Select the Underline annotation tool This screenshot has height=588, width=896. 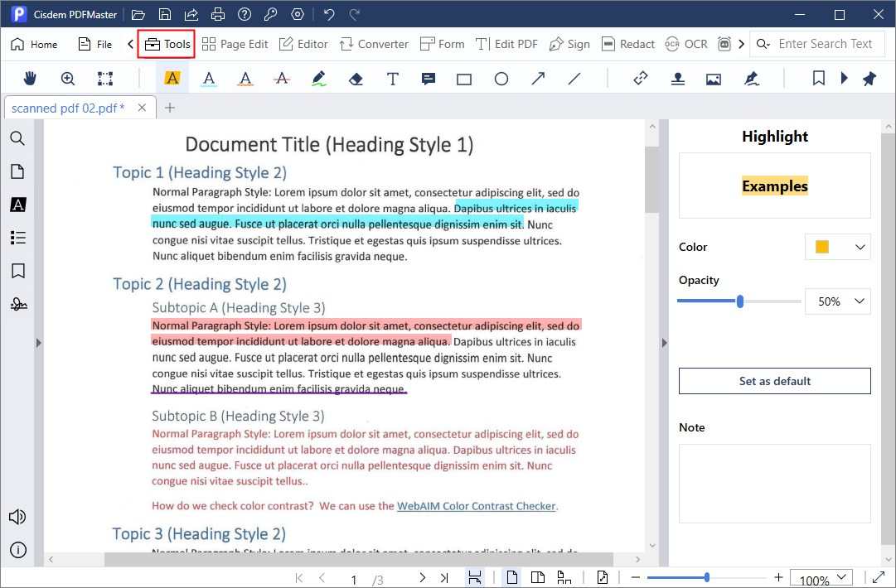(x=209, y=78)
